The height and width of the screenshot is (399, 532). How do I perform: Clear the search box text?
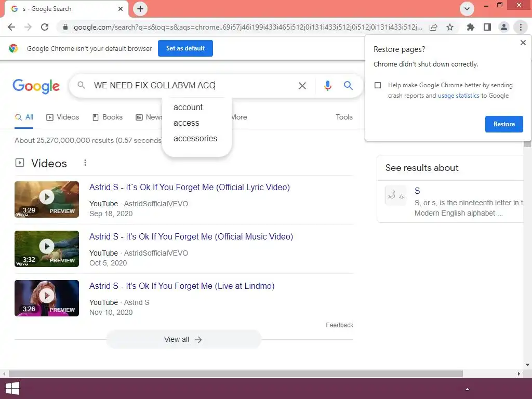[302, 86]
